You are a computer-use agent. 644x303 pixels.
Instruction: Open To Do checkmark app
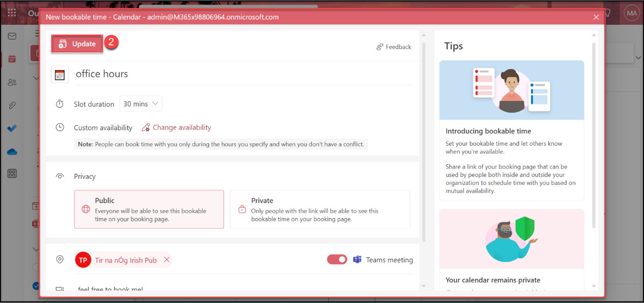pyautogui.click(x=12, y=128)
